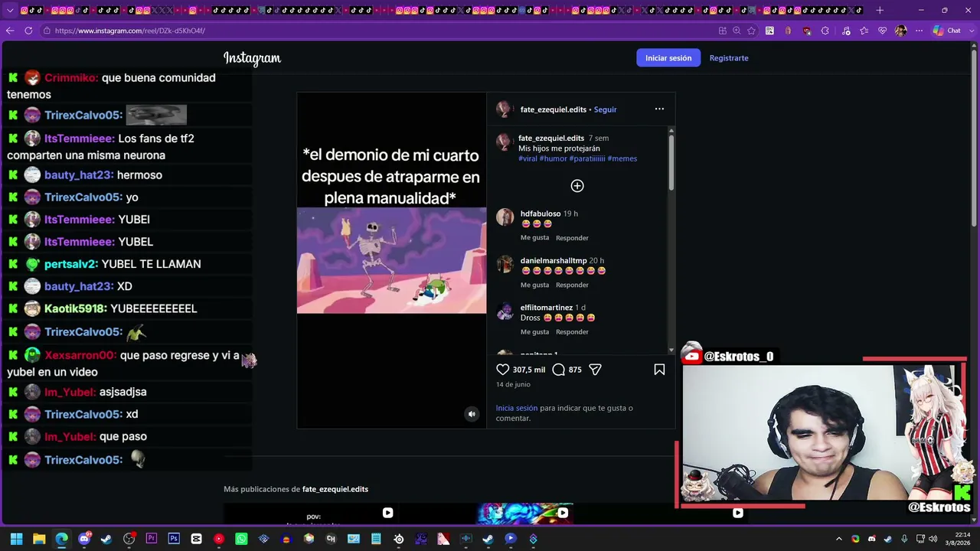
Task: Open CapCut from taskbar
Action: click(196, 539)
